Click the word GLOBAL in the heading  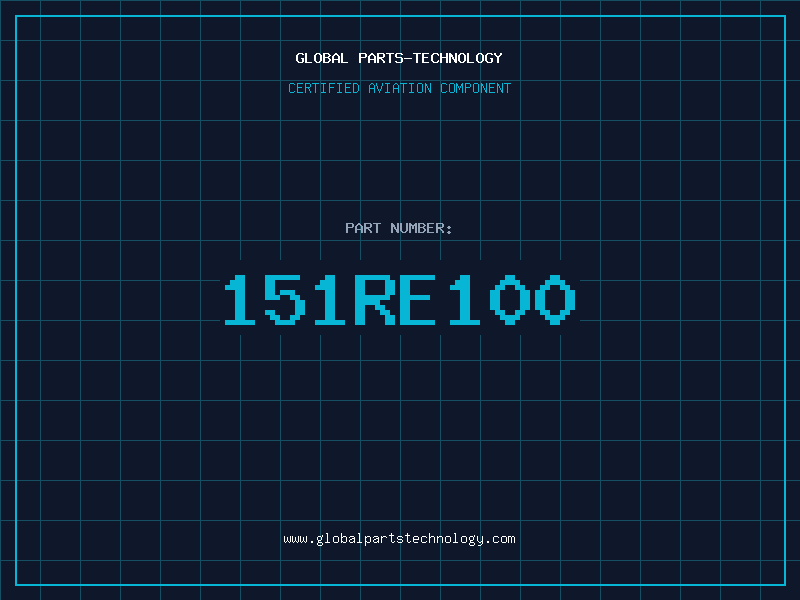(x=322, y=58)
